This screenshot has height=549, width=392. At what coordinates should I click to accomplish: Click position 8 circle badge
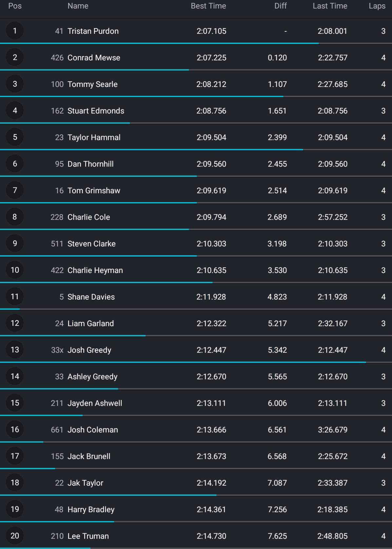[15, 217]
